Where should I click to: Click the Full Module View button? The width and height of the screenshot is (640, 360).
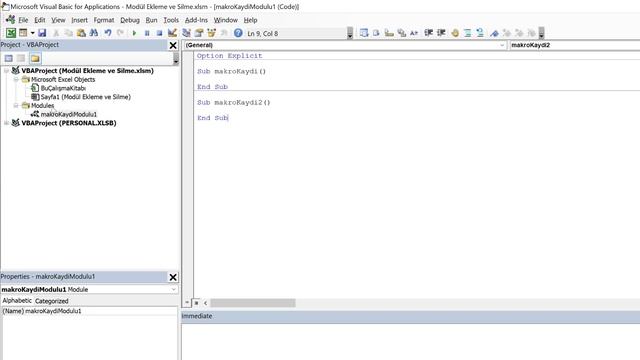196,303
